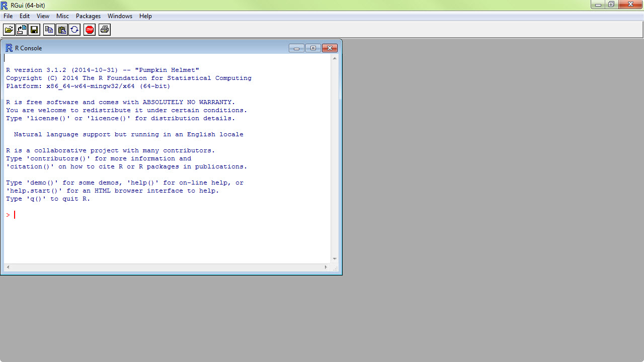Hit the red Stop current computation icon
The width and height of the screenshot is (644, 362).
click(x=90, y=30)
